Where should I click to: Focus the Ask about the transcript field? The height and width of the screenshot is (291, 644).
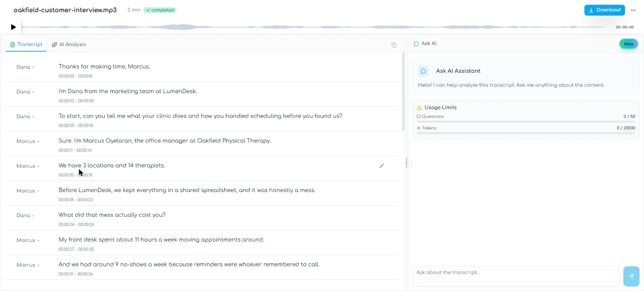point(515,276)
